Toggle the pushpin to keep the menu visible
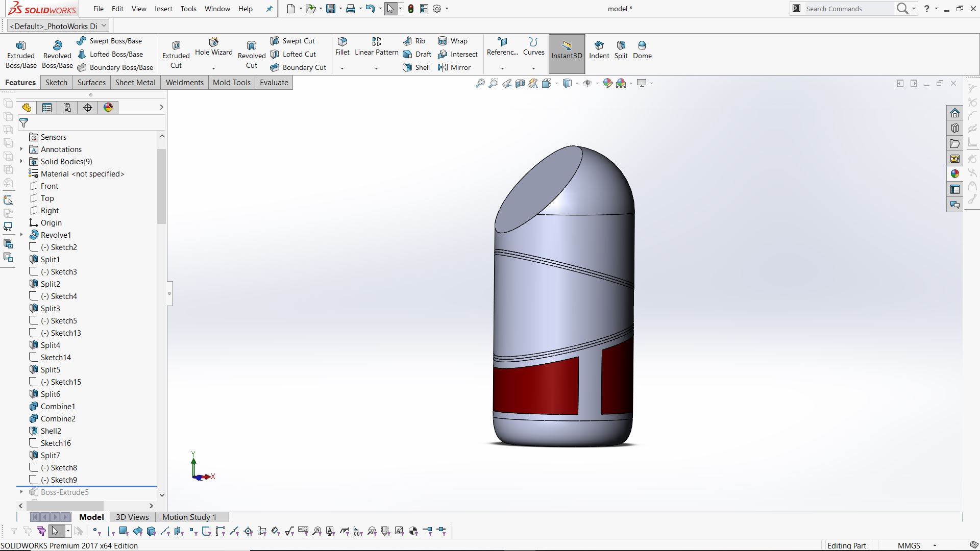Screen dimensions: 980x551 [269, 9]
